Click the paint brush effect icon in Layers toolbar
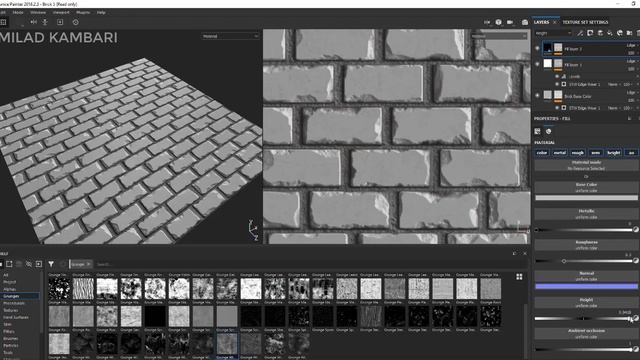Viewport: 640px width, 360px height. point(580,33)
